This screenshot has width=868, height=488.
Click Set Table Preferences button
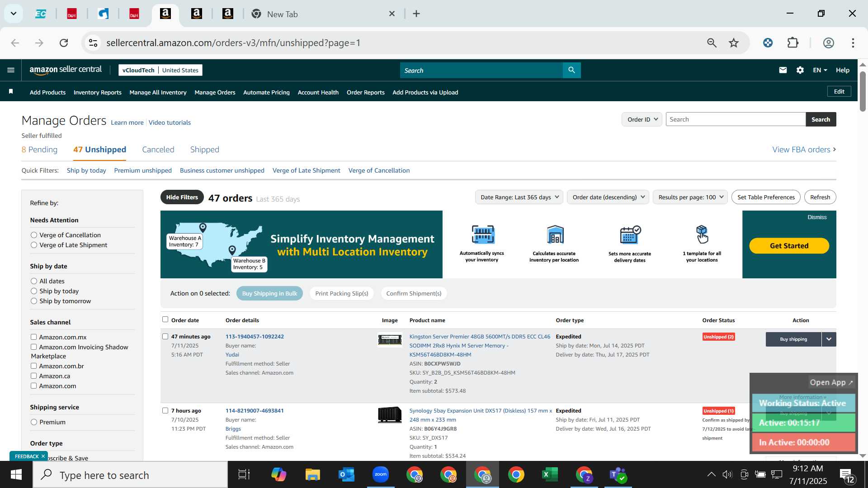coord(766,197)
